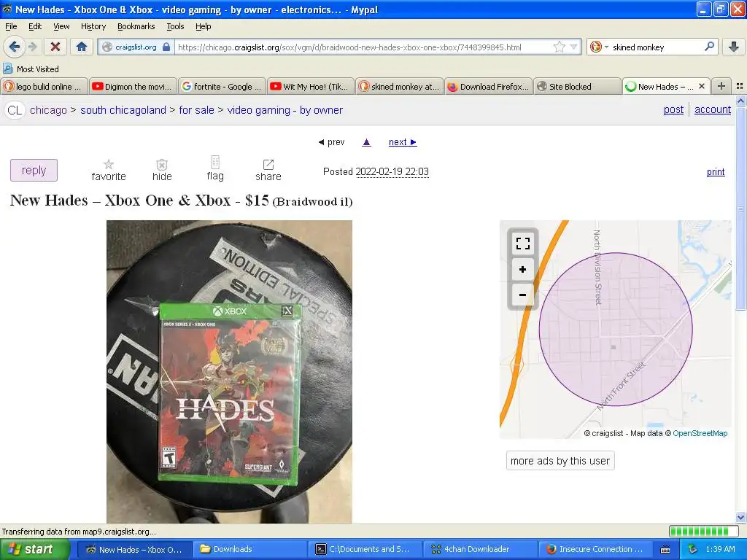The height and width of the screenshot is (560, 747).
Task: Click the print link
Action: [716, 172]
